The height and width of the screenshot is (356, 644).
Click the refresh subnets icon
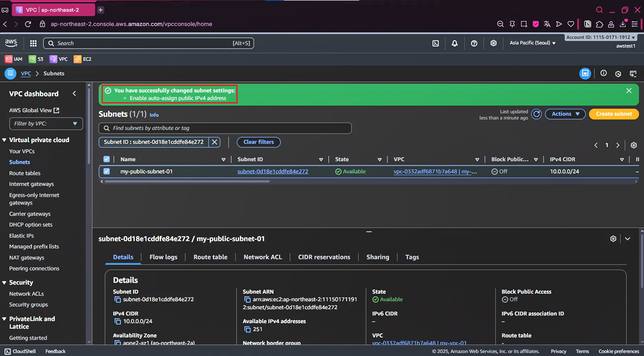point(536,114)
